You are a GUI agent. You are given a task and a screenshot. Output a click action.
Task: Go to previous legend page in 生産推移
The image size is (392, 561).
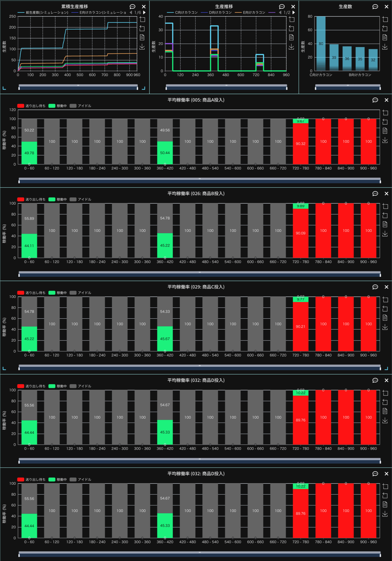(x=280, y=12)
